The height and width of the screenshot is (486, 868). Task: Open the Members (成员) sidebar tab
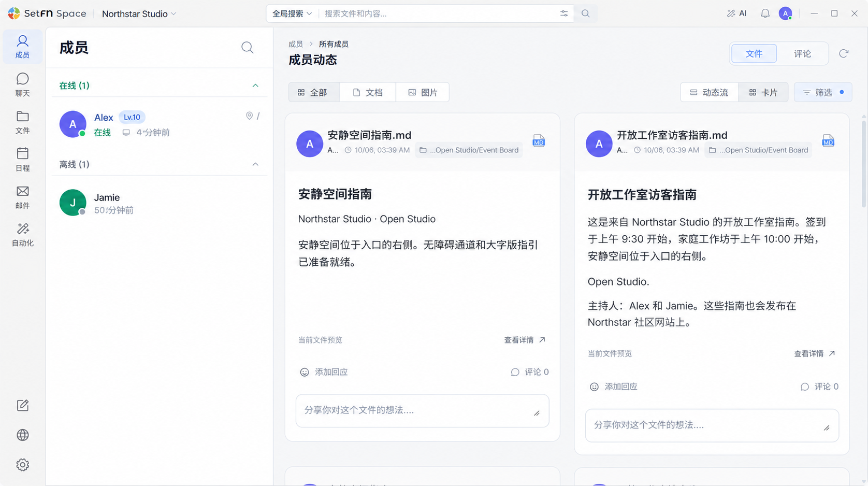[22, 47]
